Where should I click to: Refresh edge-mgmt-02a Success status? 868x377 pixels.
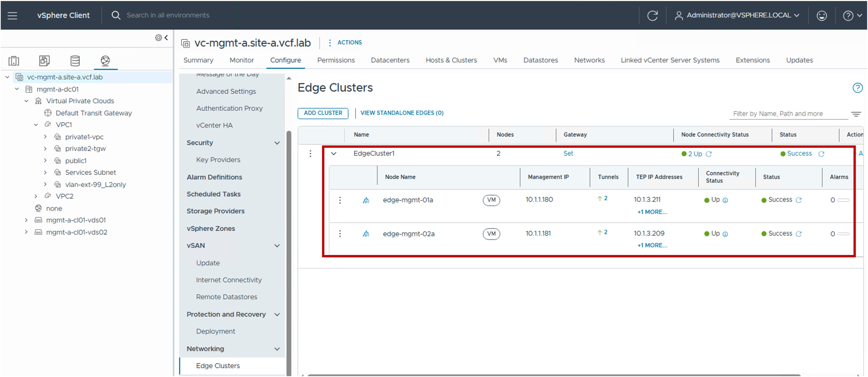click(798, 234)
